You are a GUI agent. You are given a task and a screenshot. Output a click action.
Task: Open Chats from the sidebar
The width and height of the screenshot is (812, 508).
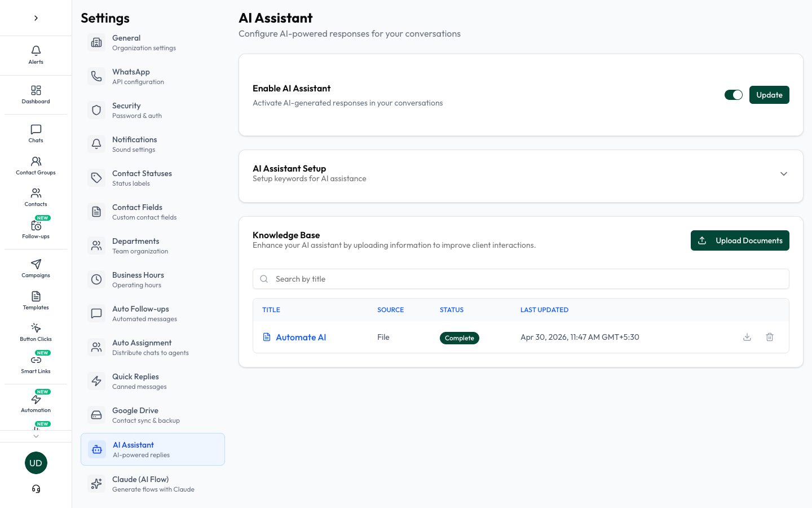coord(36,133)
